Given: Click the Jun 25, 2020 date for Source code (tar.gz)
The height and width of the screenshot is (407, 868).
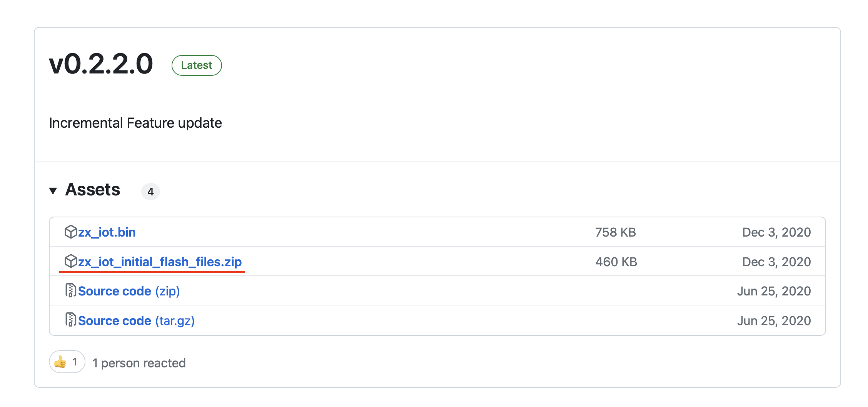Looking at the screenshot, I should (x=774, y=321).
